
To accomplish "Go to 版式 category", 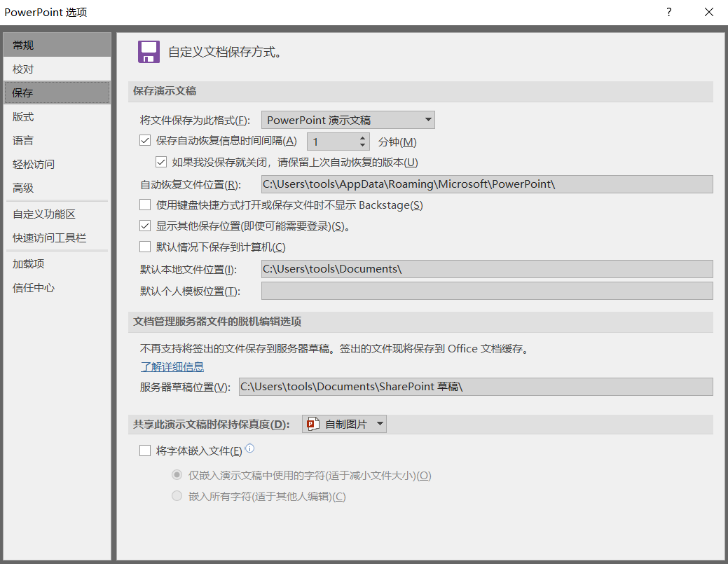I will pos(57,117).
